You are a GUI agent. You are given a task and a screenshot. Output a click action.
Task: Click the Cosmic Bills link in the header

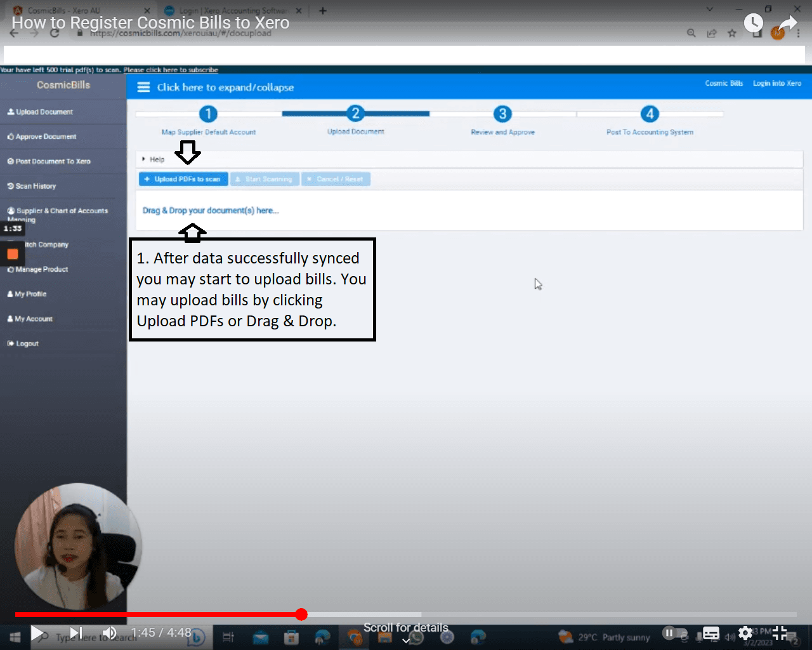724,83
